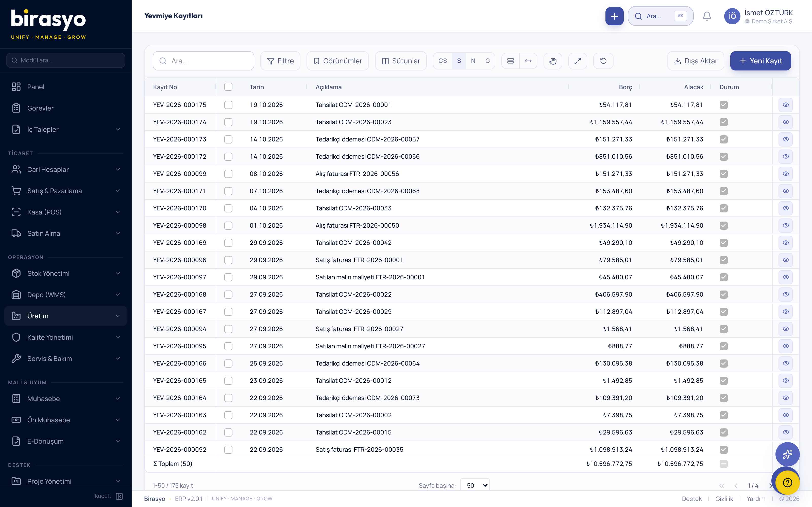
Task: Click the blue plus quick-add icon
Action: tap(614, 16)
